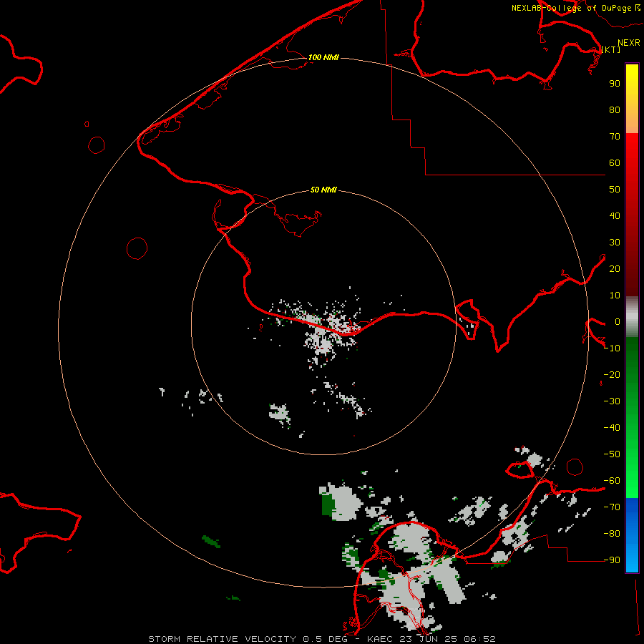
Task: Click the -10 value on the velocity scale
Action: point(612,348)
